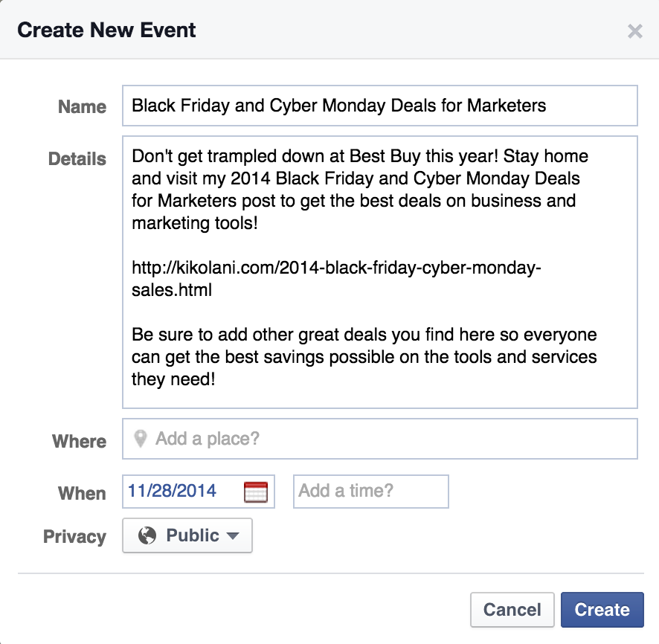Click the X to dismiss the event dialog
This screenshot has width=659, height=644.
point(634,31)
